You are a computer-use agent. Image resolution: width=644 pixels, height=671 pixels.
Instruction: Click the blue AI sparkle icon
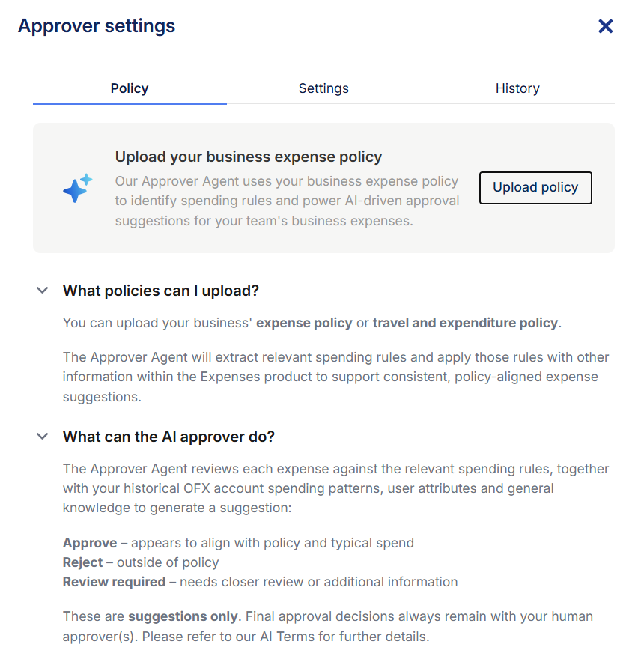coord(77,188)
